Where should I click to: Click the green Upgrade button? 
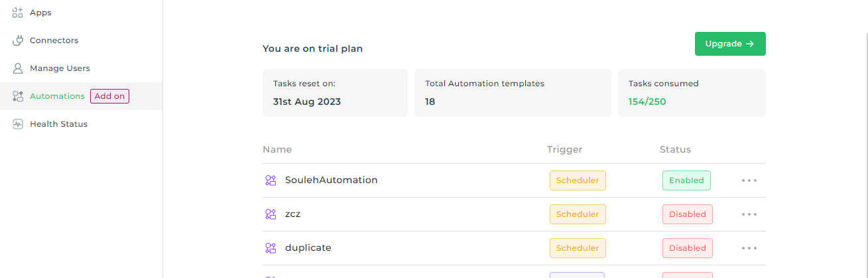[730, 44]
